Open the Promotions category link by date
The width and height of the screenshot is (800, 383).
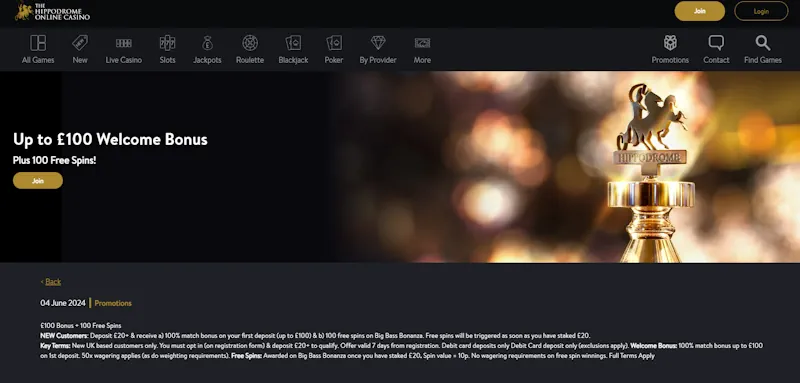[113, 303]
